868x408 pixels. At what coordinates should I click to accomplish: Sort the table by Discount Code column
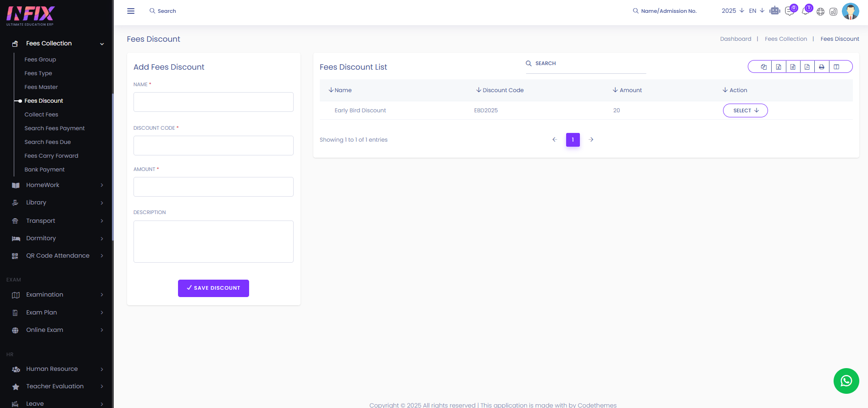[x=500, y=90]
